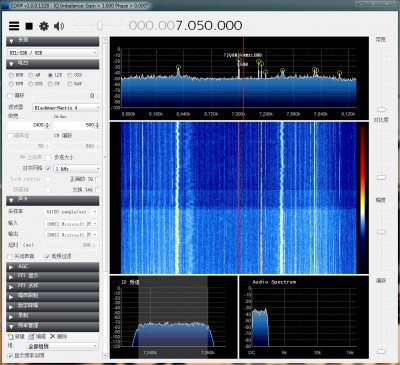
Task: Collapse the frequency manager panel
Action: pyautogui.click(x=53, y=326)
